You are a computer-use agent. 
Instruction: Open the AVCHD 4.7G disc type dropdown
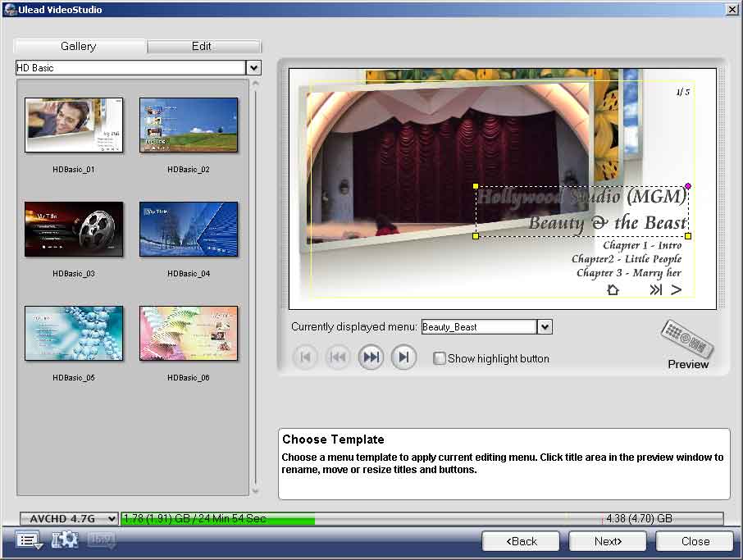pyautogui.click(x=69, y=519)
